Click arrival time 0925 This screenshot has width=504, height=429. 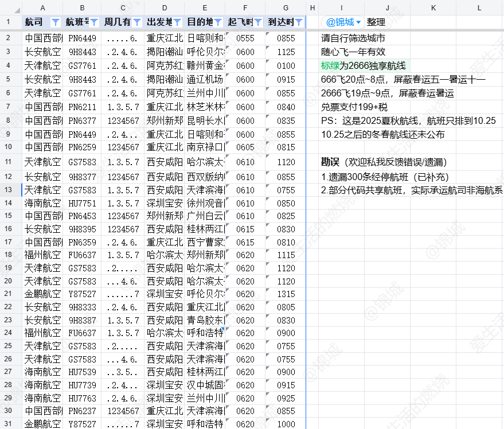[x=286, y=399]
